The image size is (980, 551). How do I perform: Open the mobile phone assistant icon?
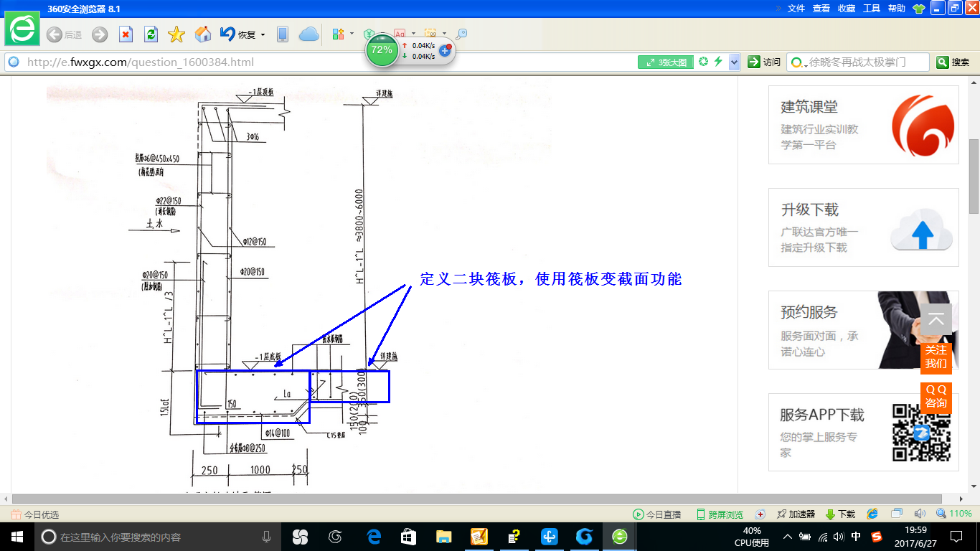(283, 34)
